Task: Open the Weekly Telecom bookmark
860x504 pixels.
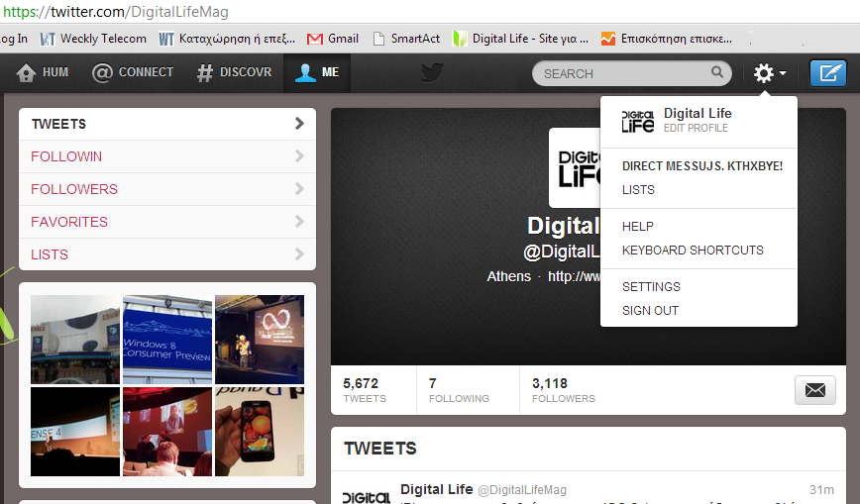Action: [x=93, y=39]
